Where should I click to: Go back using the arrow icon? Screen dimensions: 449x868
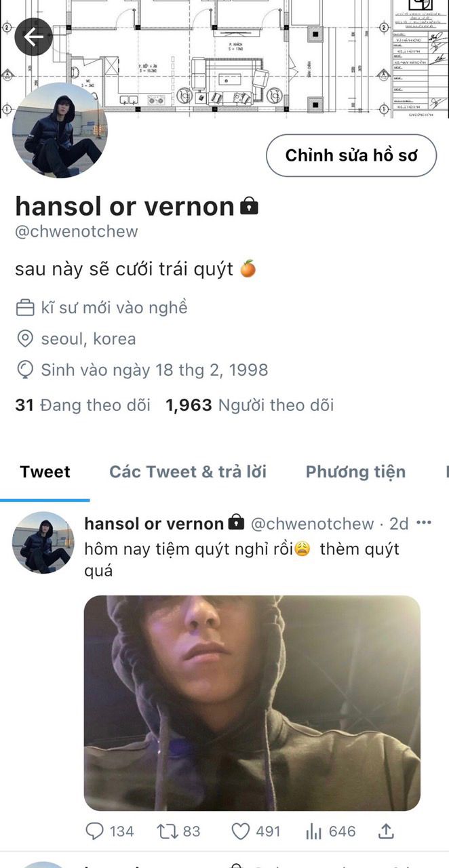pyautogui.click(x=33, y=37)
